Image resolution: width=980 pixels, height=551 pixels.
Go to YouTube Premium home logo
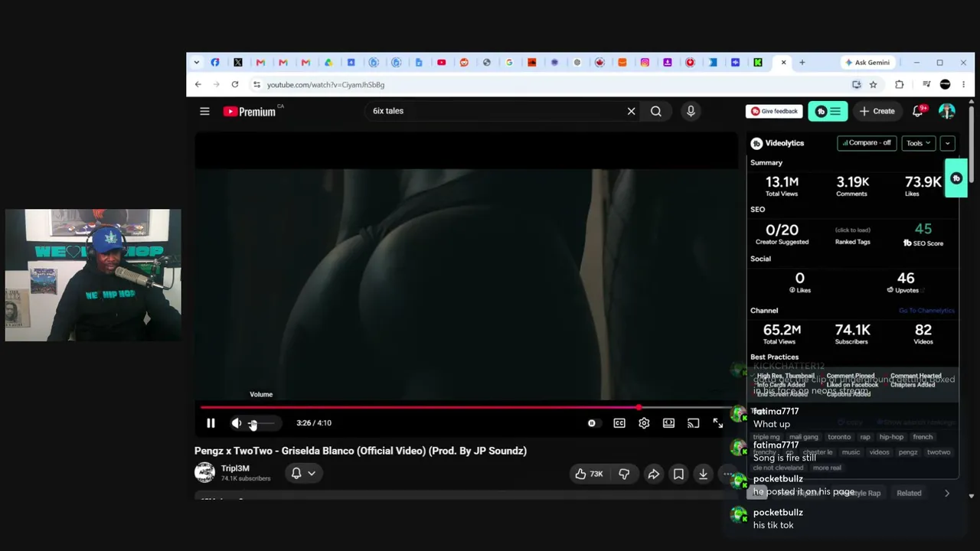point(249,112)
